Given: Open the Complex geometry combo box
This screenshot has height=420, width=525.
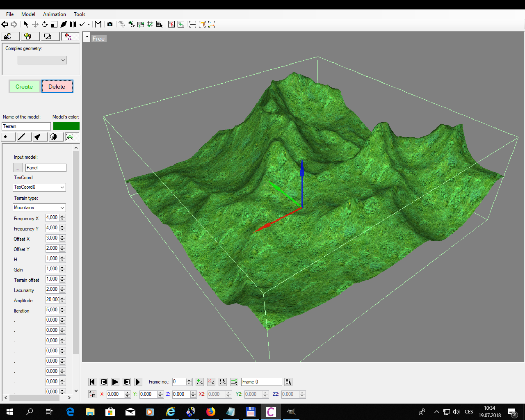Looking at the screenshot, I should pyautogui.click(x=42, y=60).
